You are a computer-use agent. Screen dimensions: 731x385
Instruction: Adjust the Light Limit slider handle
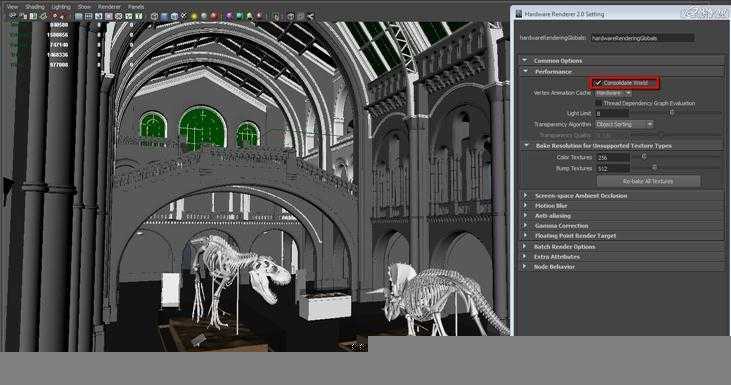pos(672,113)
